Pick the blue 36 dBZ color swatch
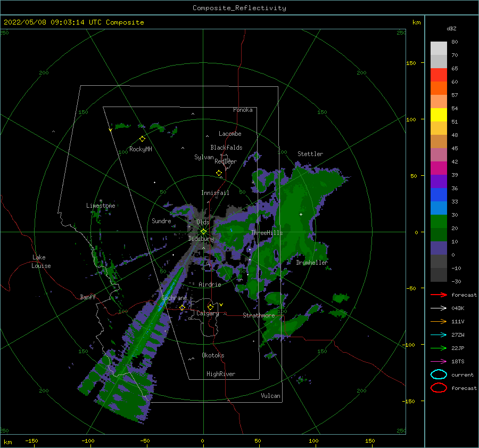 pos(439,194)
